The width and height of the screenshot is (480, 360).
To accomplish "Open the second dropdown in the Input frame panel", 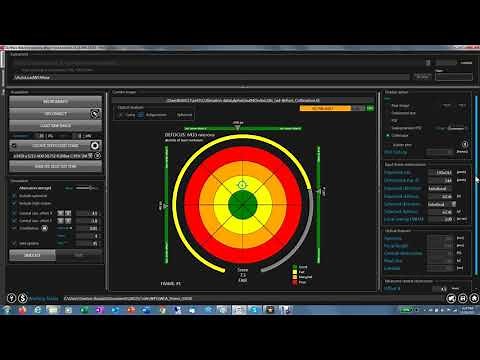I will point(442,204).
